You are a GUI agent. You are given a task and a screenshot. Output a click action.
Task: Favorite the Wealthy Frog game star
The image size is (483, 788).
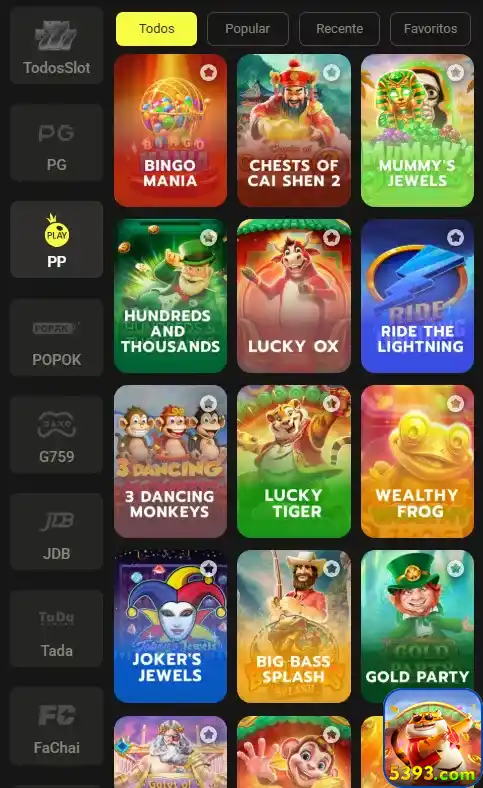[x=455, y=403]
